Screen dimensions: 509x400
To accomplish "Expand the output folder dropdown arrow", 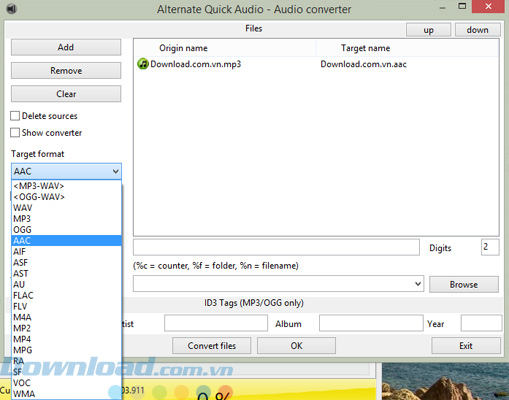I will (418, 284).
